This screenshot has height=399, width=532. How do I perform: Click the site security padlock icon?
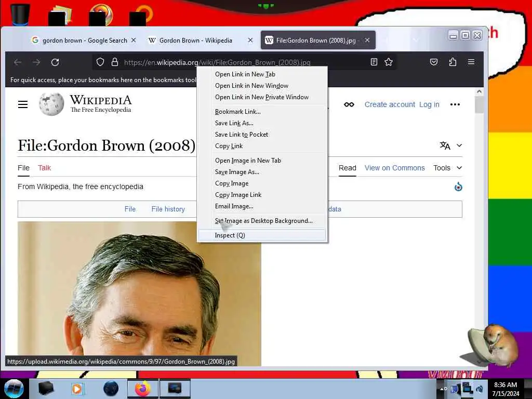point(115,62)
